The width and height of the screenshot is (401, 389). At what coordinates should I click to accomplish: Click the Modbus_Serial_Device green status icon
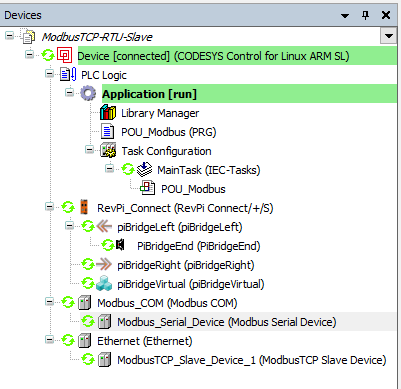coord(88,322)
